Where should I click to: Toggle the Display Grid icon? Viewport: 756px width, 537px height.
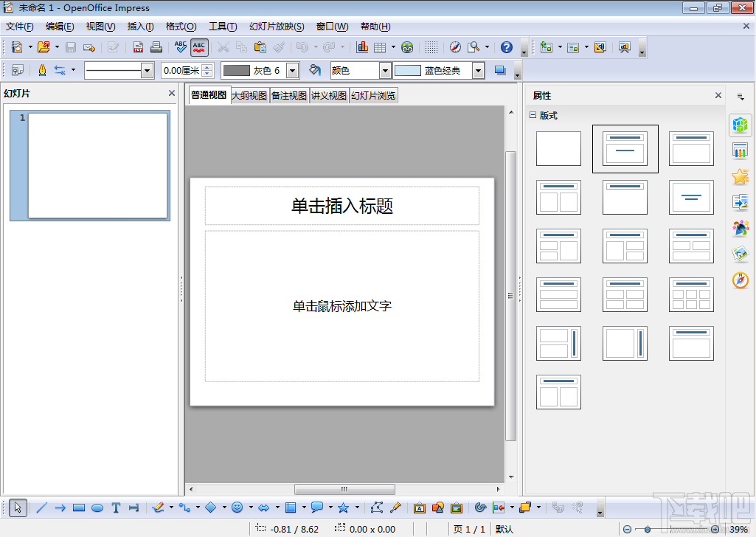point(431,47)
